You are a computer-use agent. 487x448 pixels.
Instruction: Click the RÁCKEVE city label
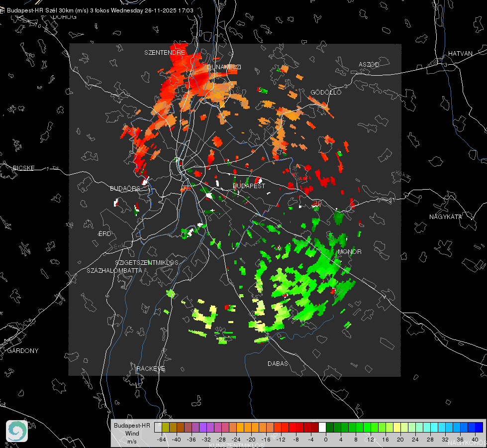[x=151, y=368]
